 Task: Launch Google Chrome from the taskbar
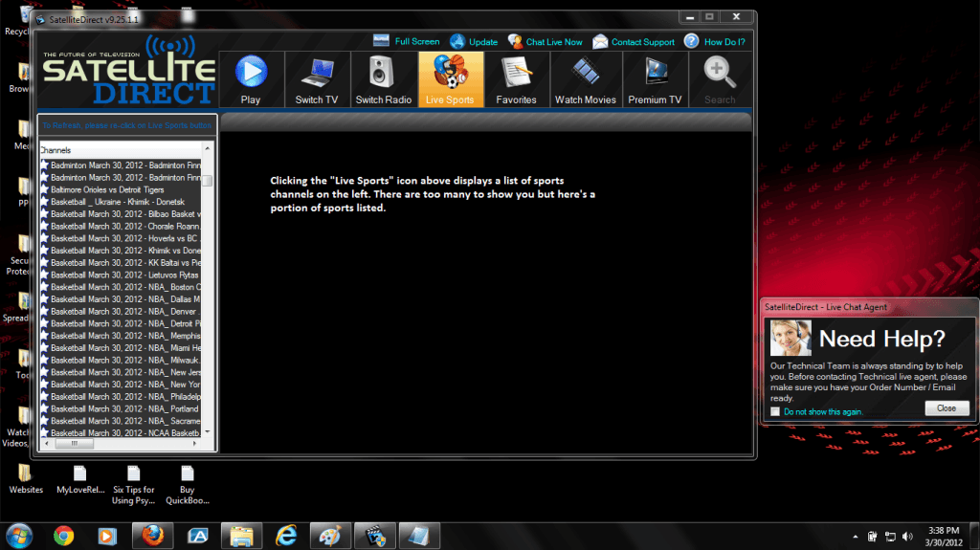pos(63,537)
